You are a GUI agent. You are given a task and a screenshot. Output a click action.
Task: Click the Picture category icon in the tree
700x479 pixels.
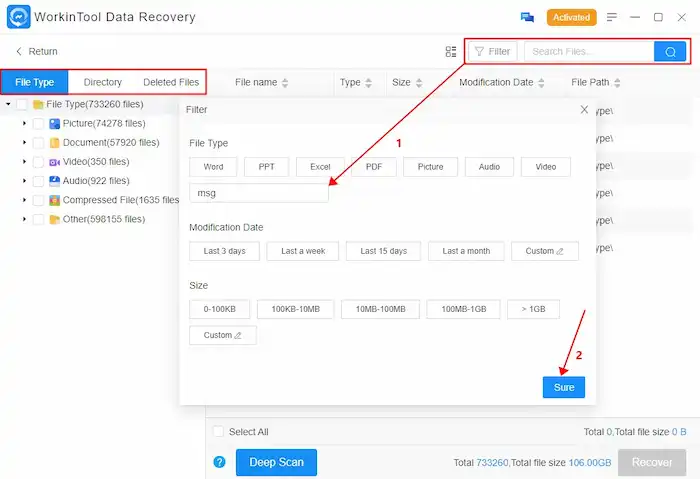click(54, 124)
